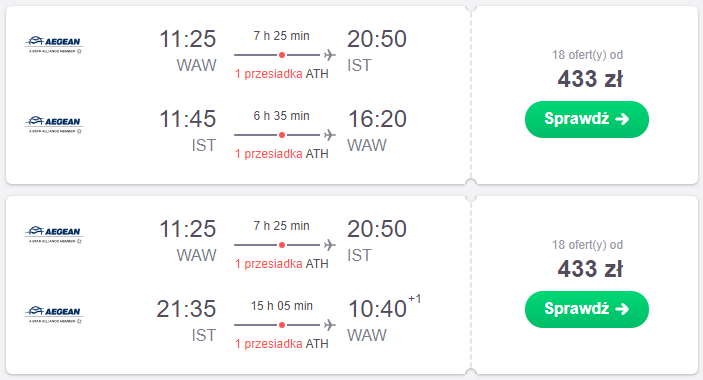The image size is (703, 380).
Task: Click '18 ofert(y) od' text in first offer
Action: tap(587, 55)
